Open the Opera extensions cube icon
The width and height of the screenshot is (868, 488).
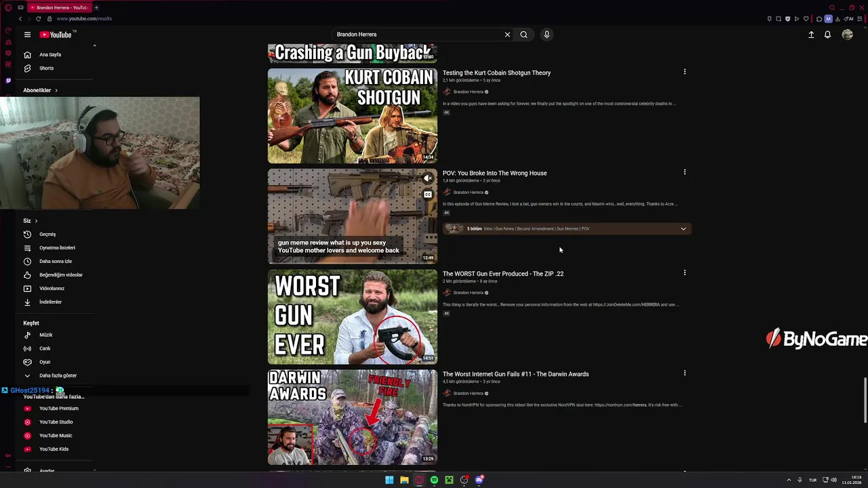click(819, 19)
